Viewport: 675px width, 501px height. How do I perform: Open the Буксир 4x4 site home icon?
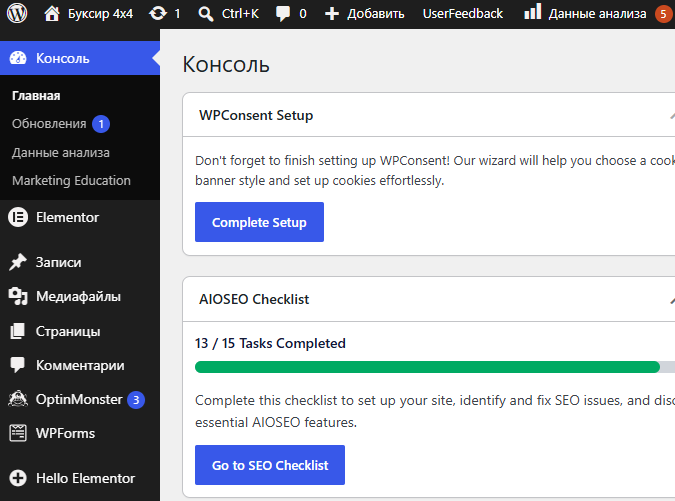(x=52, y=13)
